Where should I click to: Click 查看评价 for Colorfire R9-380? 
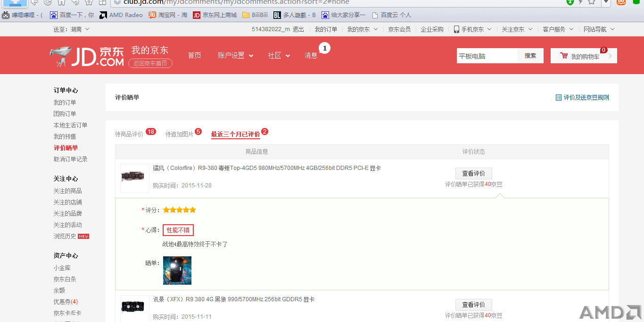pos(473,173)
